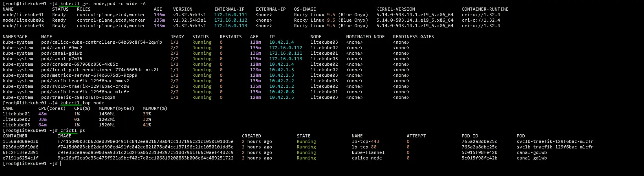Click the node/litekube03 row name
This screenshot has width=644, height=176.
pos(23,26)
